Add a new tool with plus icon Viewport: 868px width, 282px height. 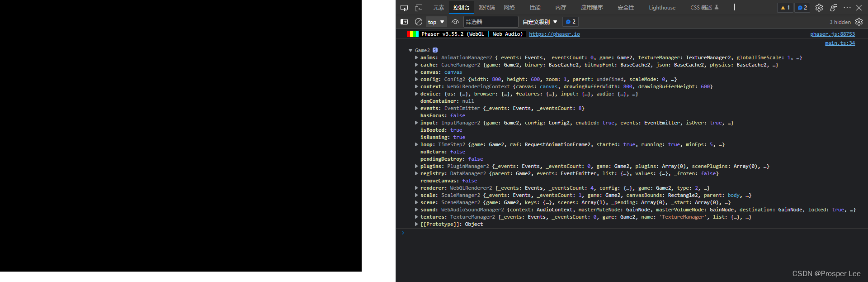pos(734,7)
